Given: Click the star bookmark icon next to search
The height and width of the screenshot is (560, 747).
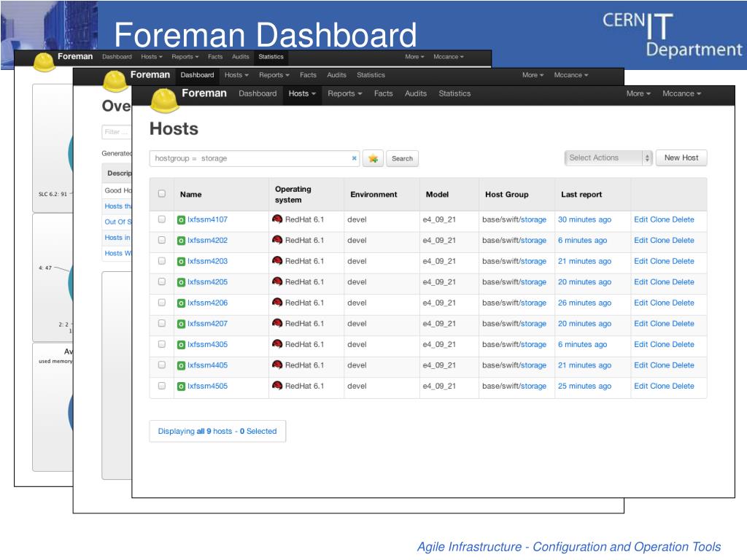Looking at the screenshot, I should 373,158.
